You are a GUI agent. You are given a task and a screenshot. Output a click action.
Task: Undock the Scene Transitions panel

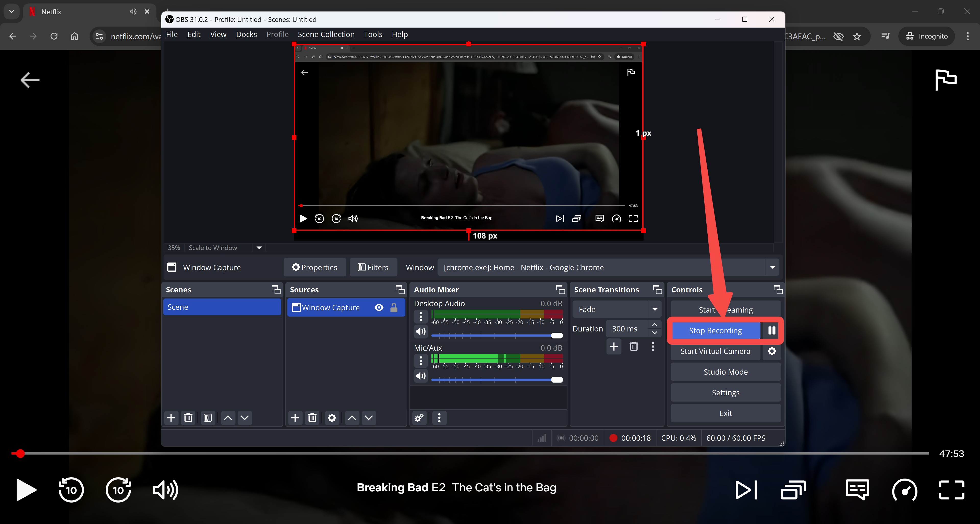pos(657,290)
